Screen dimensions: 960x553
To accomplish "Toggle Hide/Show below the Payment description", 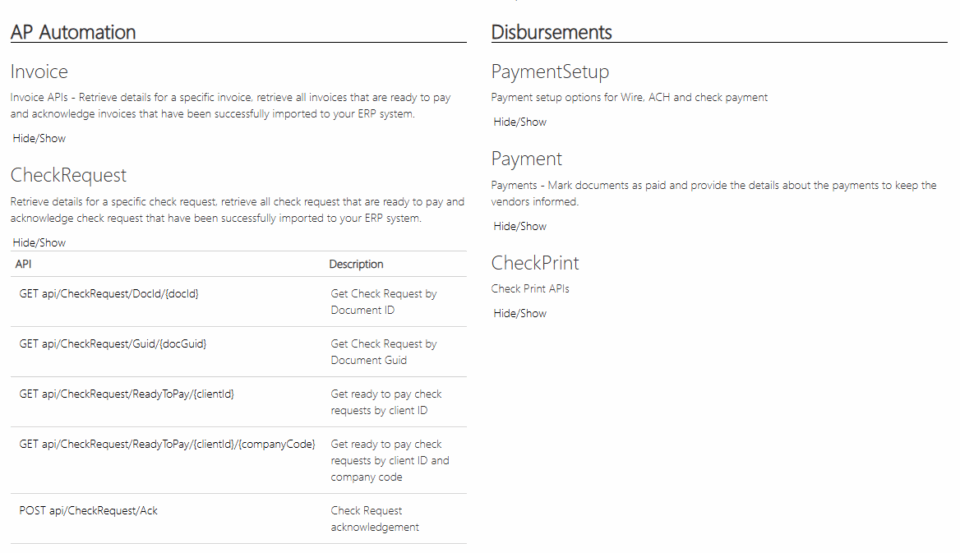I will coord(520,226).
